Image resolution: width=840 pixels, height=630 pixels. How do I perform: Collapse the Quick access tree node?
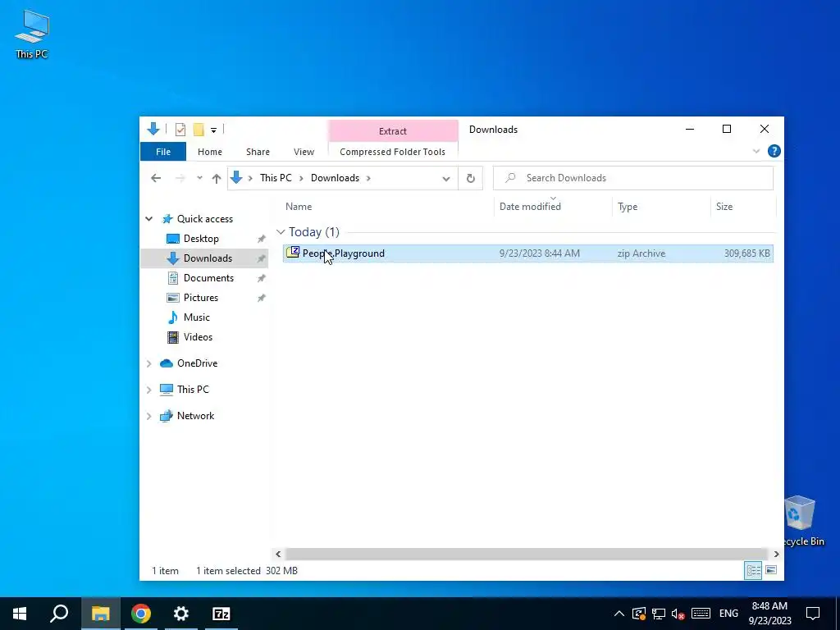tap(149, 218)
